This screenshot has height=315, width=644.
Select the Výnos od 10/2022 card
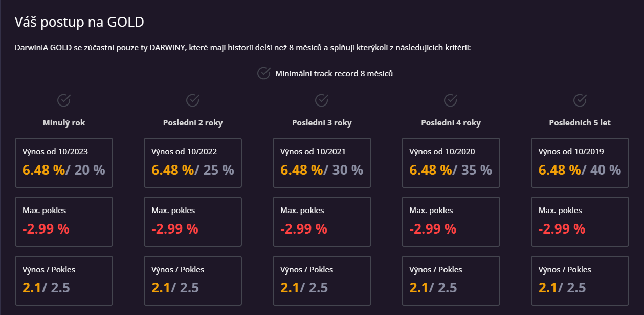(x=193, y=162)
